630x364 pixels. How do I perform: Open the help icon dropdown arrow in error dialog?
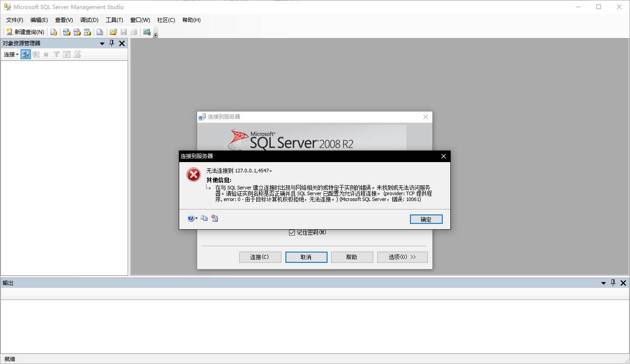197,218
